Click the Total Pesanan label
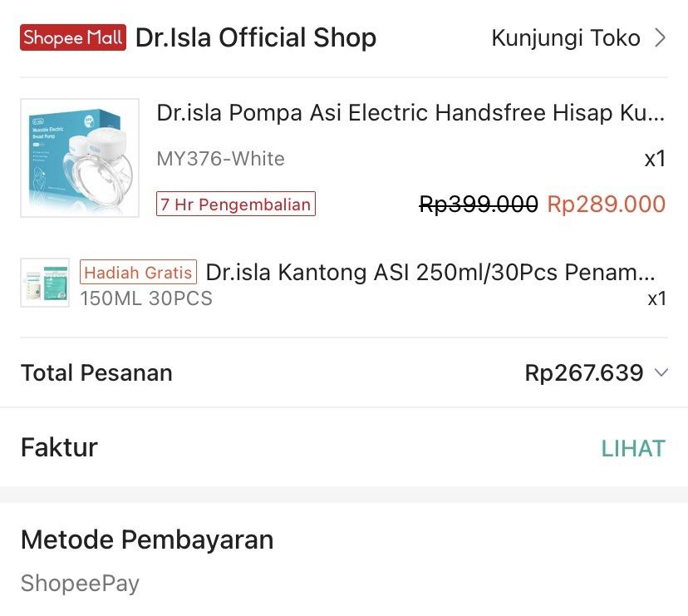Viewport: 688px width, 616px height. pos(95,372)
